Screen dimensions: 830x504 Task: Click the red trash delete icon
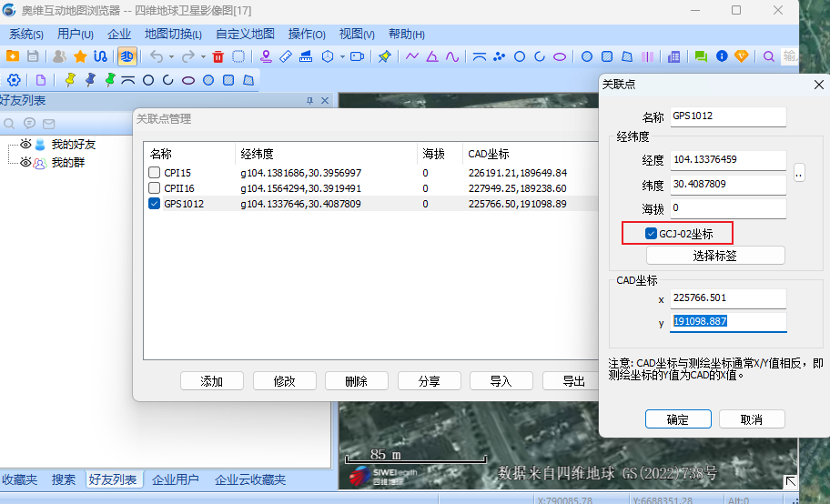click(x=218, y=56)
